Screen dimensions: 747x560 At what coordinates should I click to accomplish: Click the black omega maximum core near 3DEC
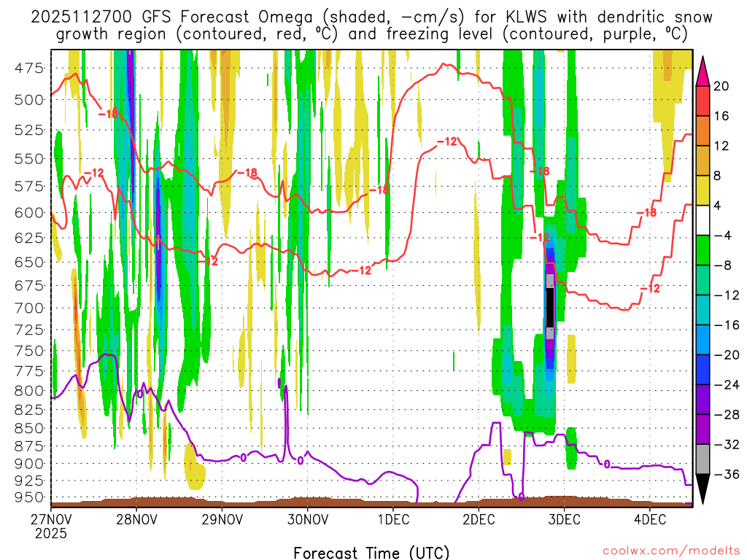(550, 308)
